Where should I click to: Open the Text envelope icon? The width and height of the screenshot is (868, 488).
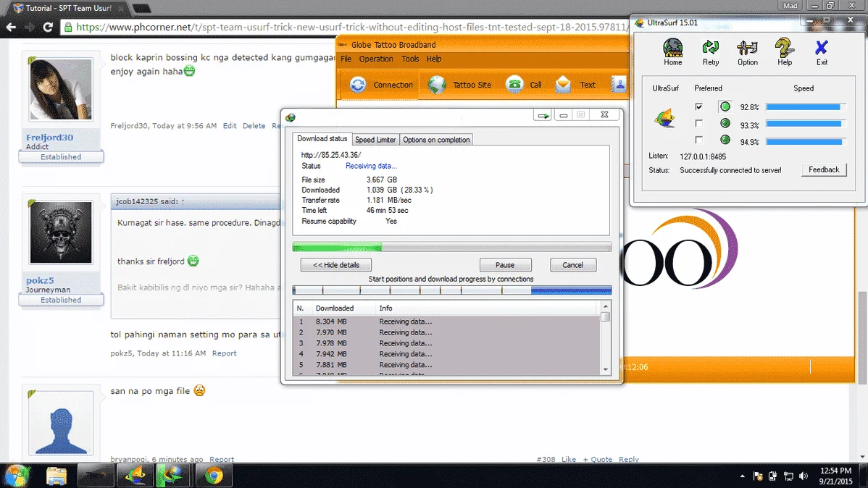(x=563, y=85)
